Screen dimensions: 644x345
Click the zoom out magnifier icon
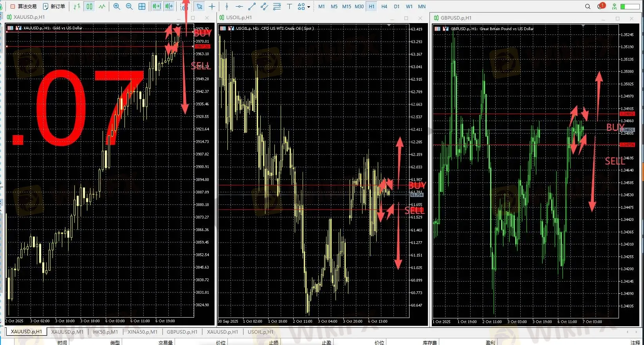(129, 6)
